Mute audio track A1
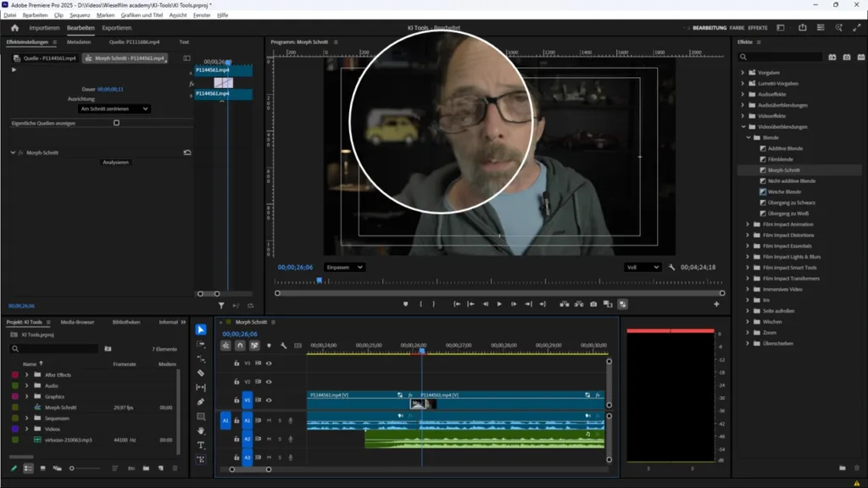This screenshot has width=868, height=488. pos(269,420)
